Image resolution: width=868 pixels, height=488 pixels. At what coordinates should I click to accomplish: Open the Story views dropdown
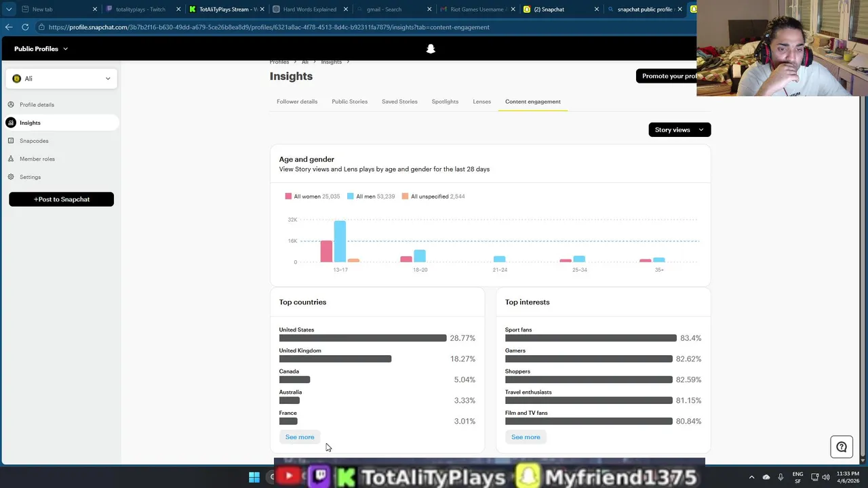point(679,129)
